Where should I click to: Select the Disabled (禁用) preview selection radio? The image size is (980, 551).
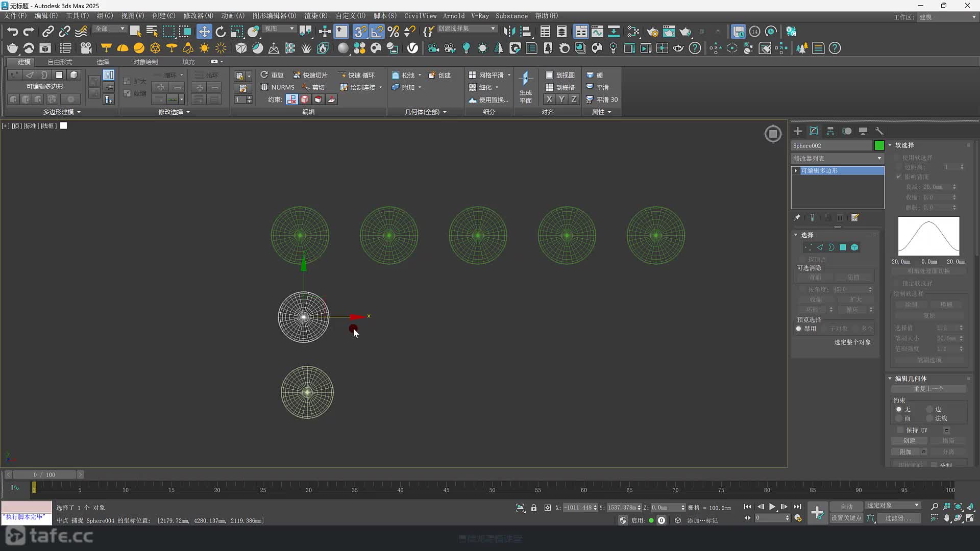799,329
